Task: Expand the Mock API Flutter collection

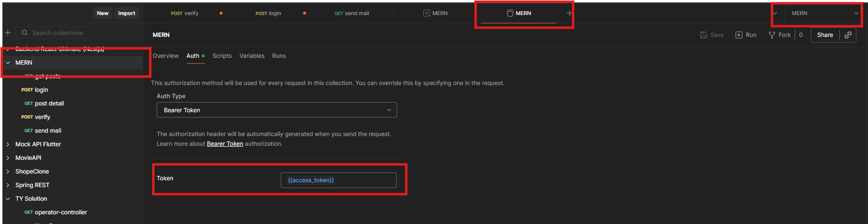Action: (8, 144)
